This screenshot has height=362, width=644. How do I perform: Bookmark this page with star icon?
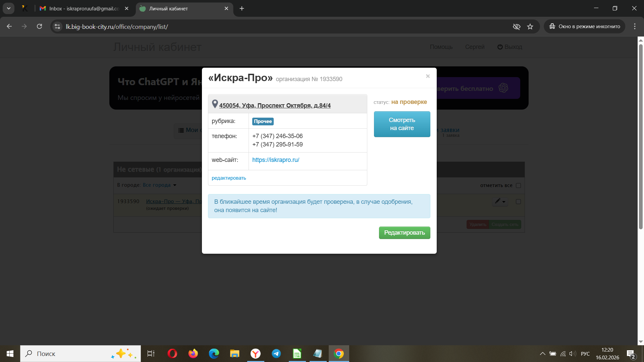click(530, 26)
